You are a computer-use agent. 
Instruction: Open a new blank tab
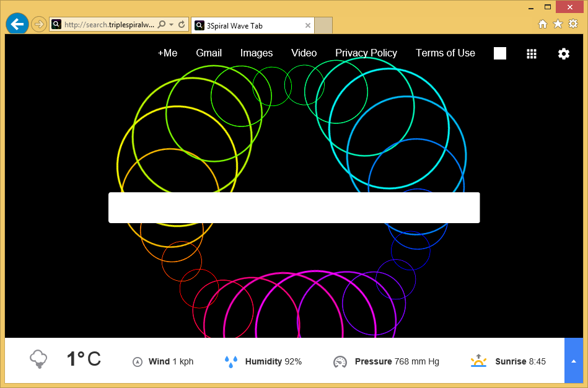point(324,25)
